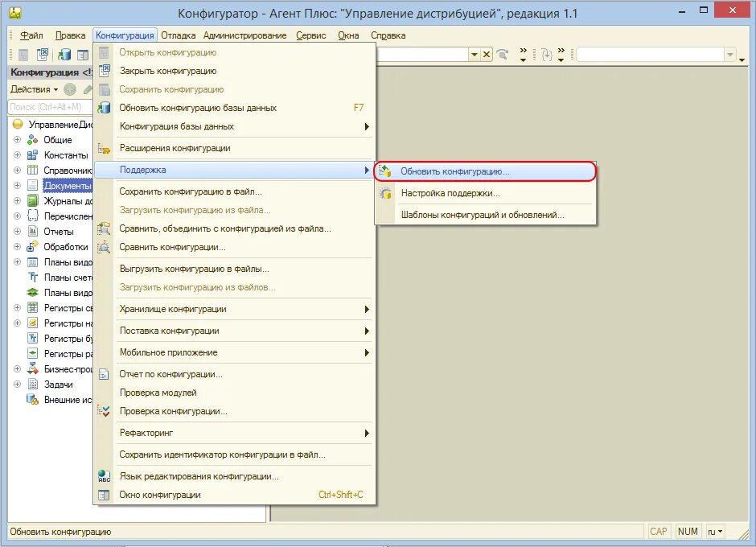Expand the Общие tree node

(18, 140)
